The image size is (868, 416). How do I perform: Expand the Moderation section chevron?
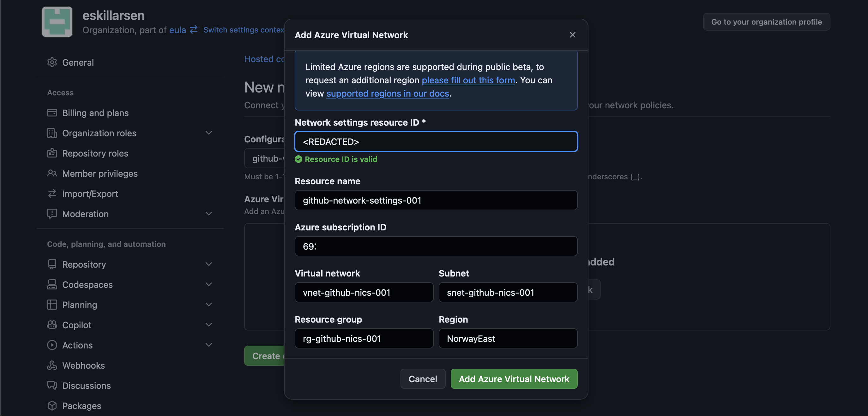209,214
